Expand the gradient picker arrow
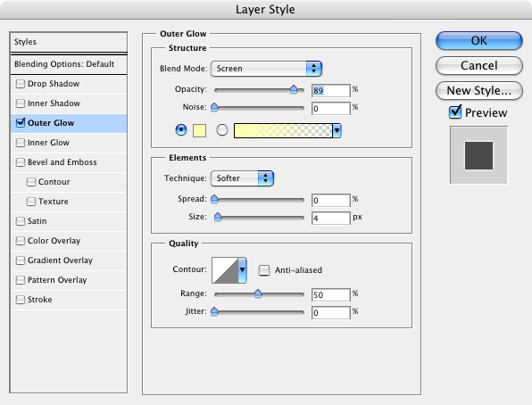 [x=337, y=130]
